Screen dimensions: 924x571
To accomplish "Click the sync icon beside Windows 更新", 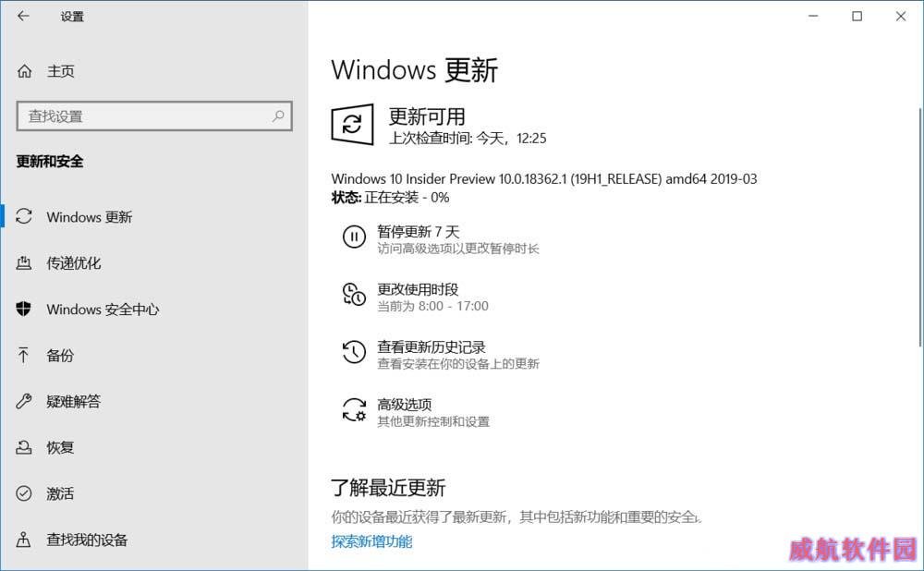I will point(24,216).
